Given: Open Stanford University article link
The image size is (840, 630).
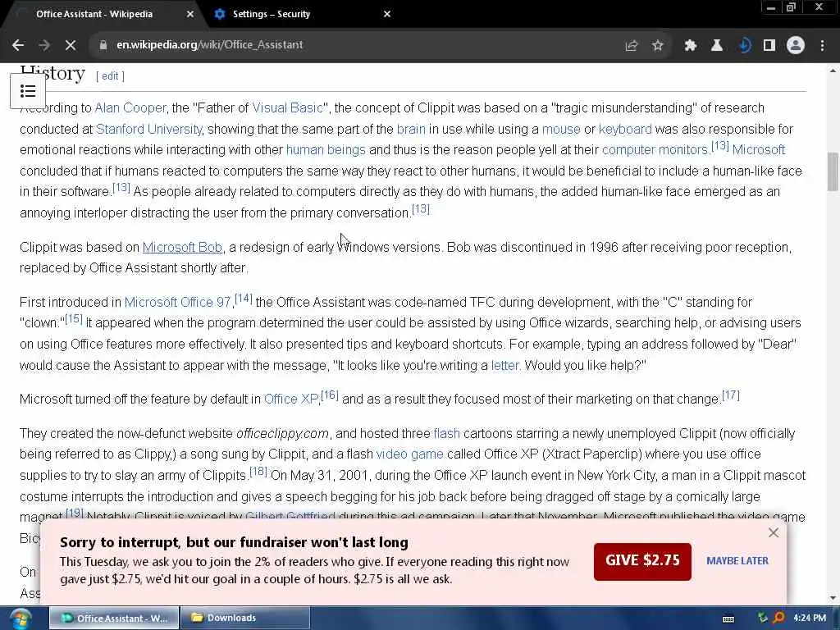Looking at the screenshot, I should point(149,129).
